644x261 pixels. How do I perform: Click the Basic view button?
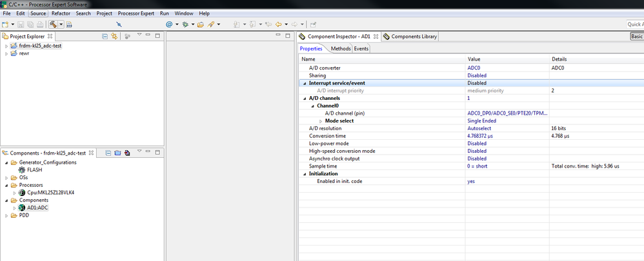[x=637, y=37]
